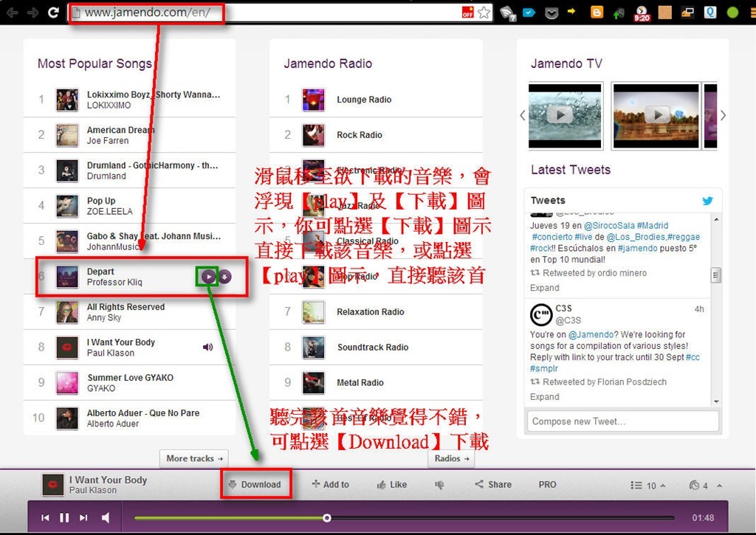Show next Jamendo TV video with right chevron
Screen dimensions: 756x535
(723, 115)
